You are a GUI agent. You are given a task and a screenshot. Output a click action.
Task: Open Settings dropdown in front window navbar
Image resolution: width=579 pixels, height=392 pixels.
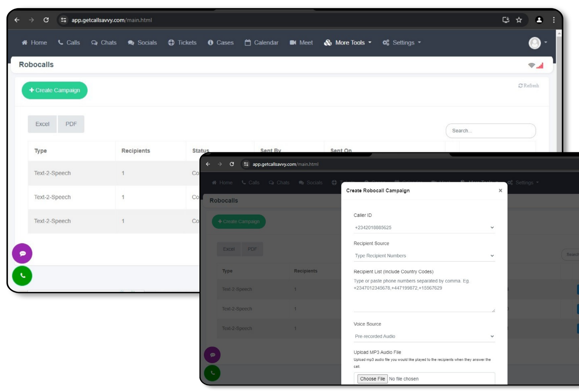(523, 182)
